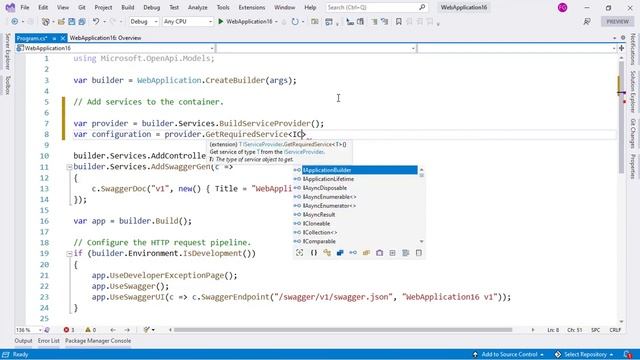
Task: Open the Extensions menu
Action: click(x=251, y=7)
